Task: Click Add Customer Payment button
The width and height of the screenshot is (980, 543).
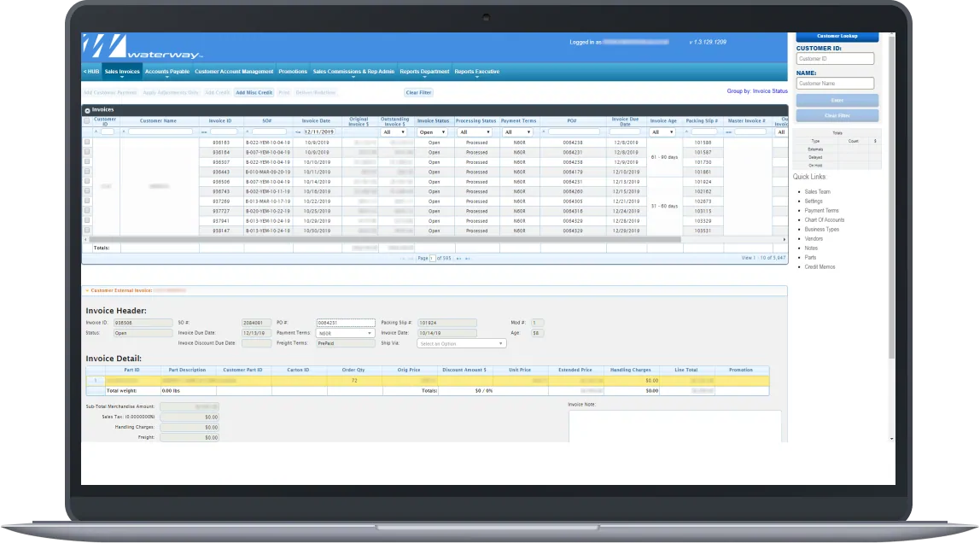Action: (111, 92)
